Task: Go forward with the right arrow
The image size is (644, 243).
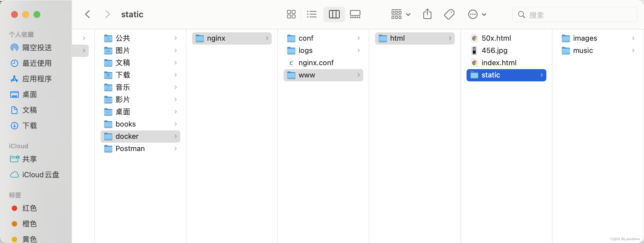Action: pos(107,14)
